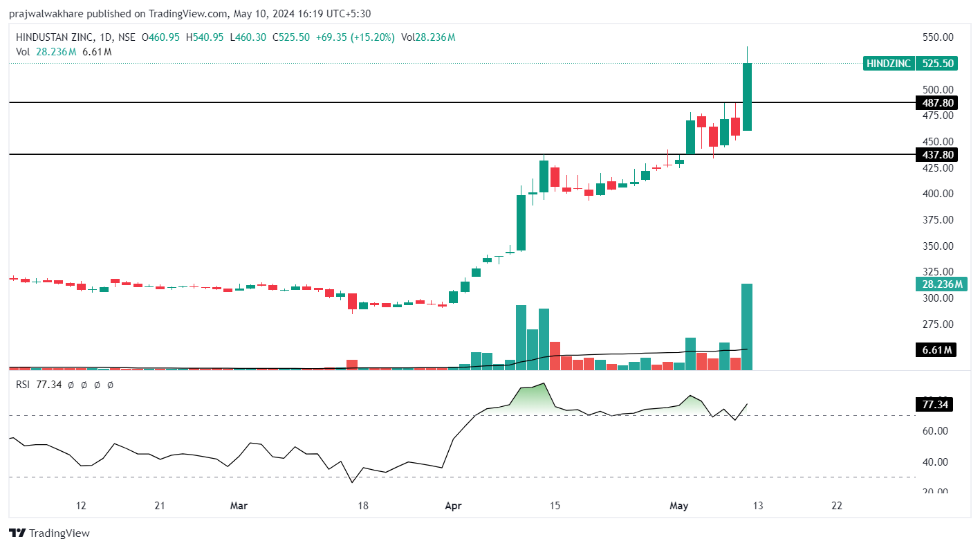Click the 350.00 price axis label

point(938,246)
